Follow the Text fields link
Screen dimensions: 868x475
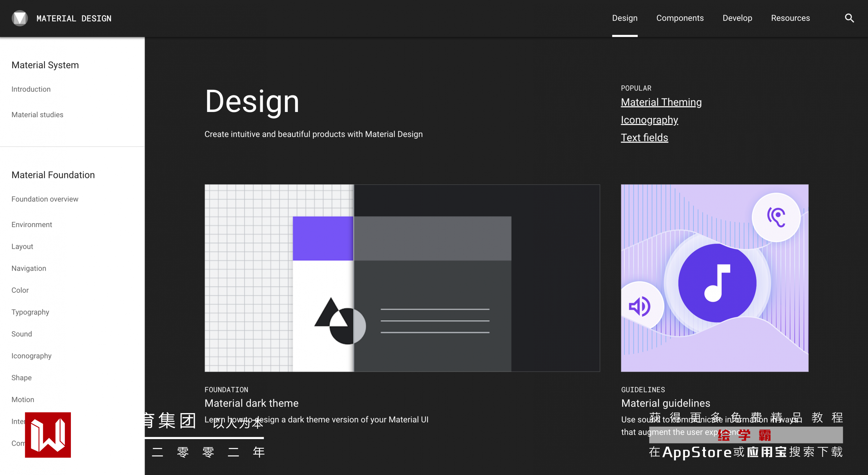tap(644, 137)
